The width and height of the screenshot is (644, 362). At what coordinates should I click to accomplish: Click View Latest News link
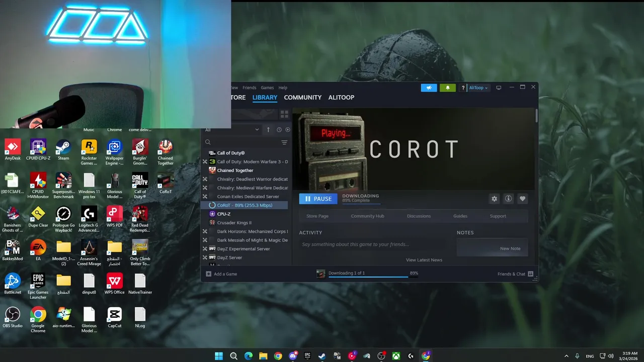point(424,260)
